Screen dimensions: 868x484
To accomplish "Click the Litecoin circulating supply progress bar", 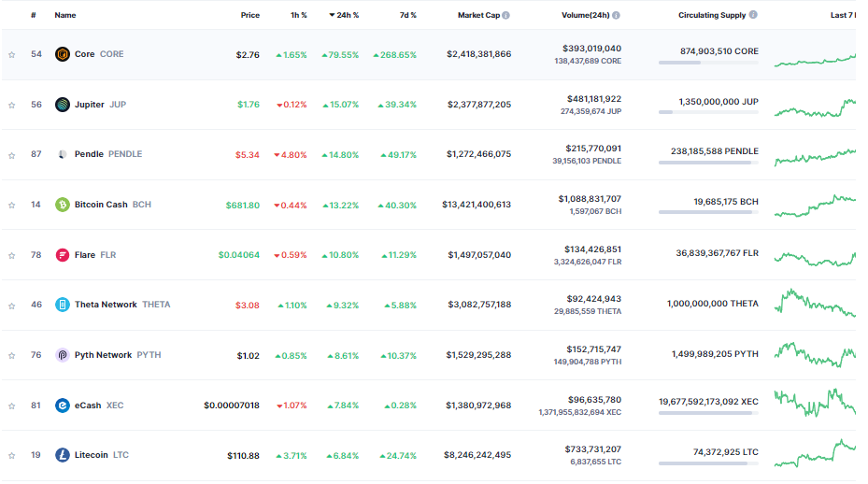I will coord(708,463).
